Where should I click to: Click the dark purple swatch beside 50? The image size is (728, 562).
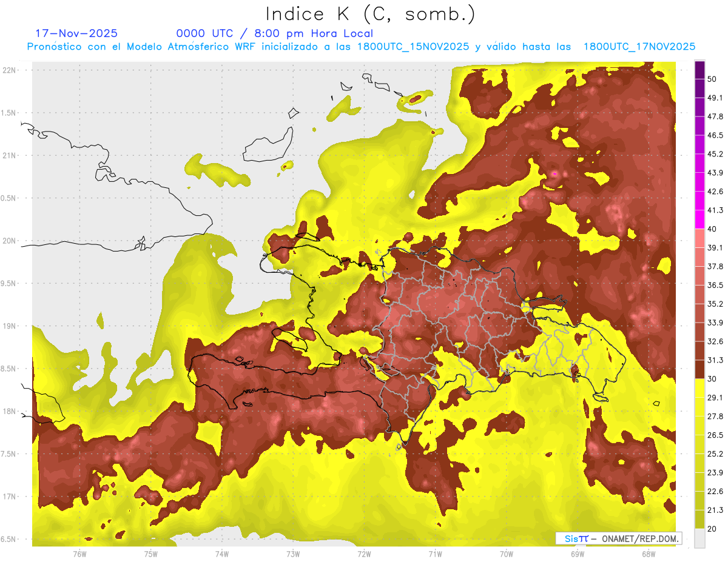point(699,70)
